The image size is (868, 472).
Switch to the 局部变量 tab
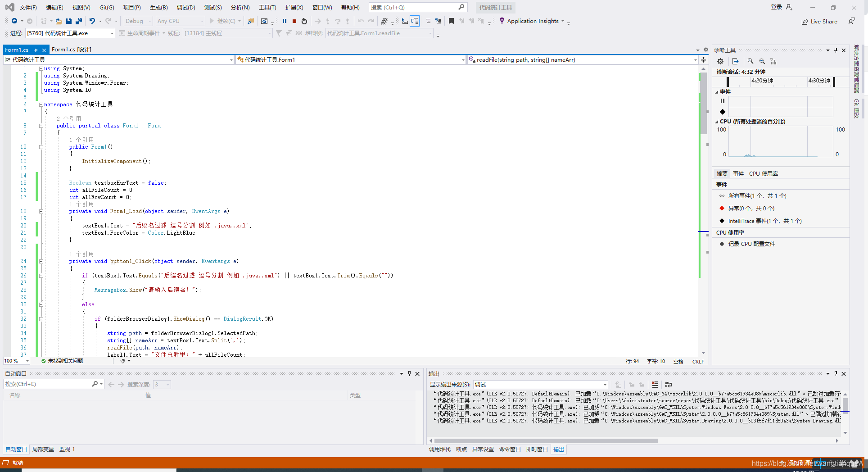coord(43,449)
